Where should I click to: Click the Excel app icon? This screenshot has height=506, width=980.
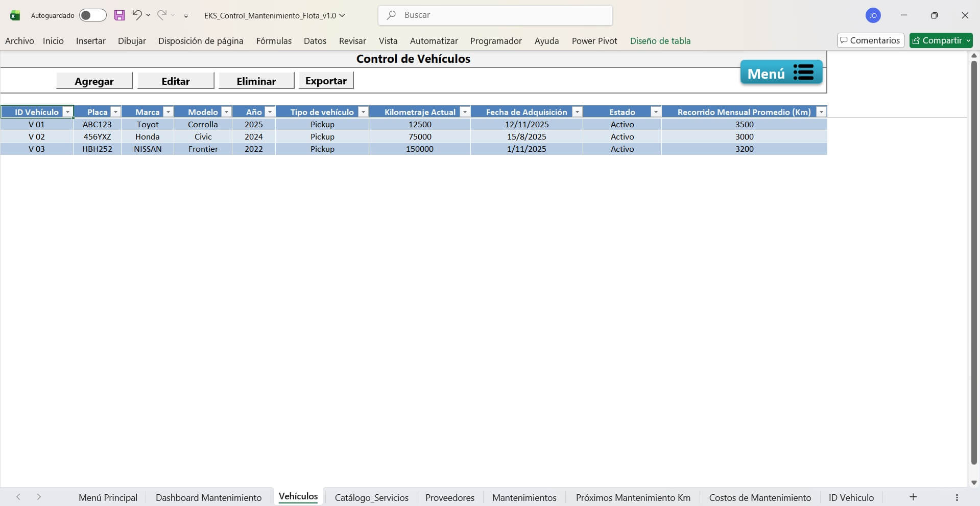[x=15, y=15]
